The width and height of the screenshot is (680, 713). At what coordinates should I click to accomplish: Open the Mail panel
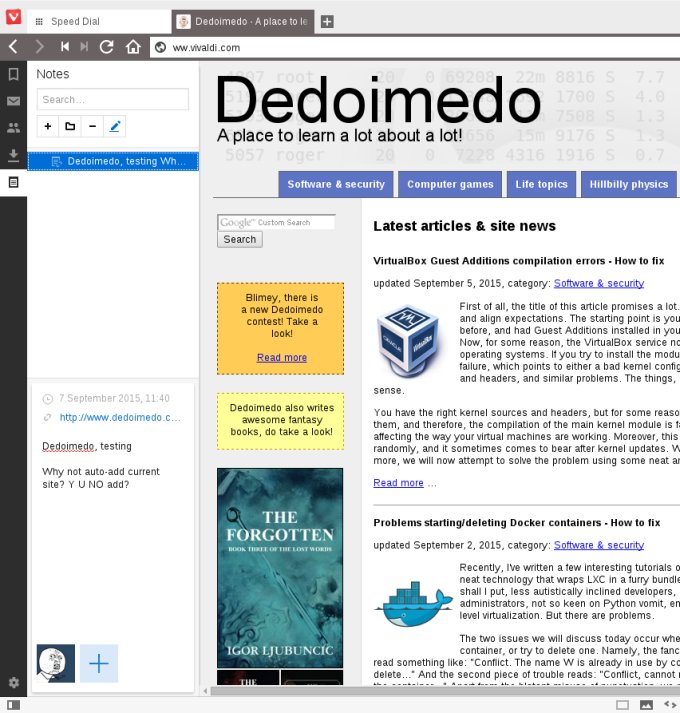(13, 101)
